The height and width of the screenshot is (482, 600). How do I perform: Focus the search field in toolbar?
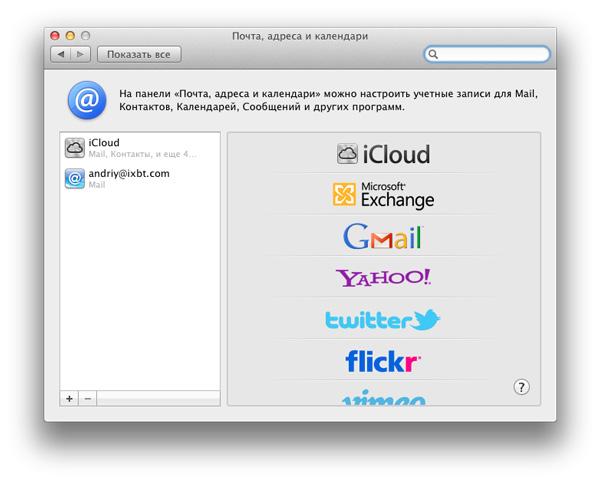pyautogui.click(x=487, y=54)
